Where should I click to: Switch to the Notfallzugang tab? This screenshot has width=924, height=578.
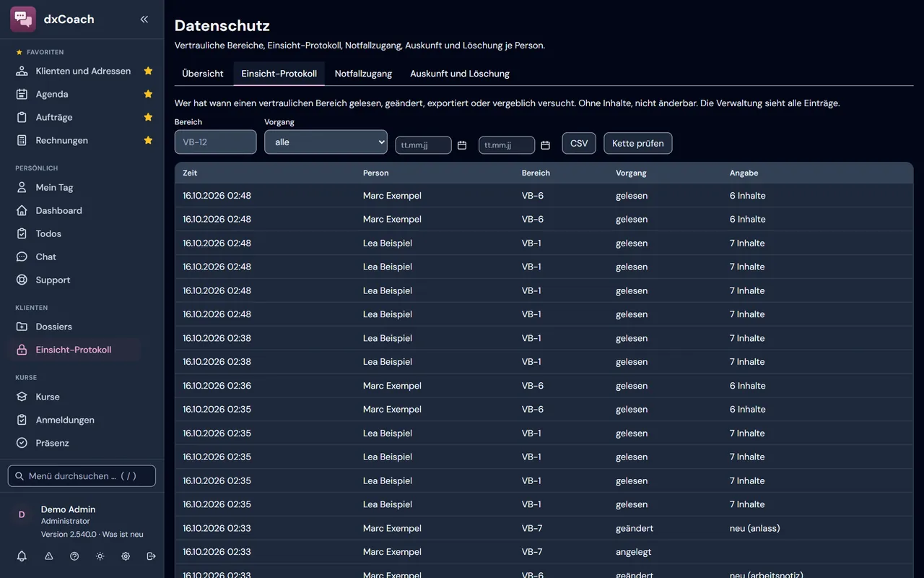click(363, 74)
